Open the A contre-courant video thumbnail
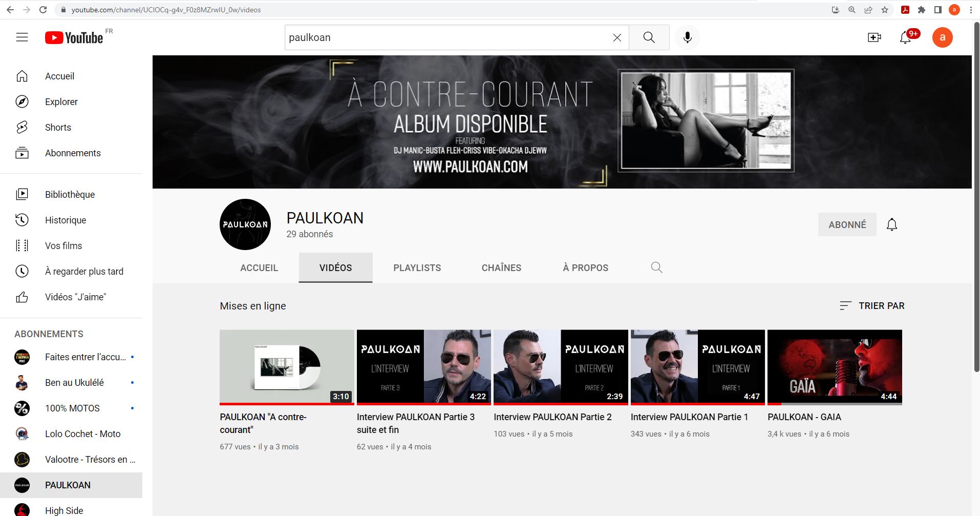Screen dimensions: 980x516 click(x=287, y=367)
